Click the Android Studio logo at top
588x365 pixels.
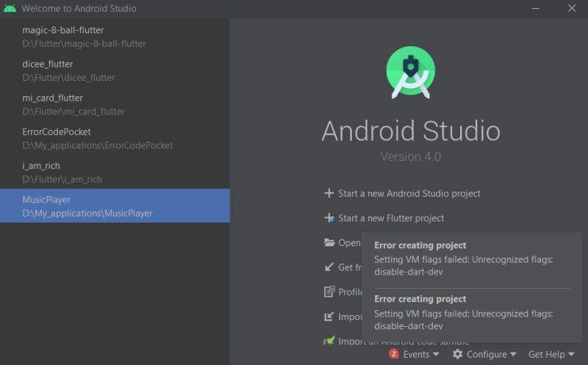pyautogui.click(x=411, y=72)
